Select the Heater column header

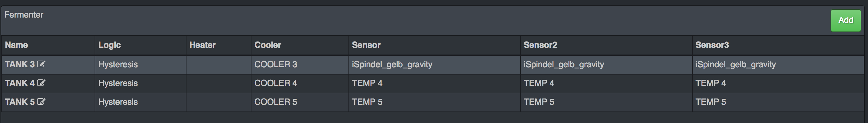click(202, 45)
